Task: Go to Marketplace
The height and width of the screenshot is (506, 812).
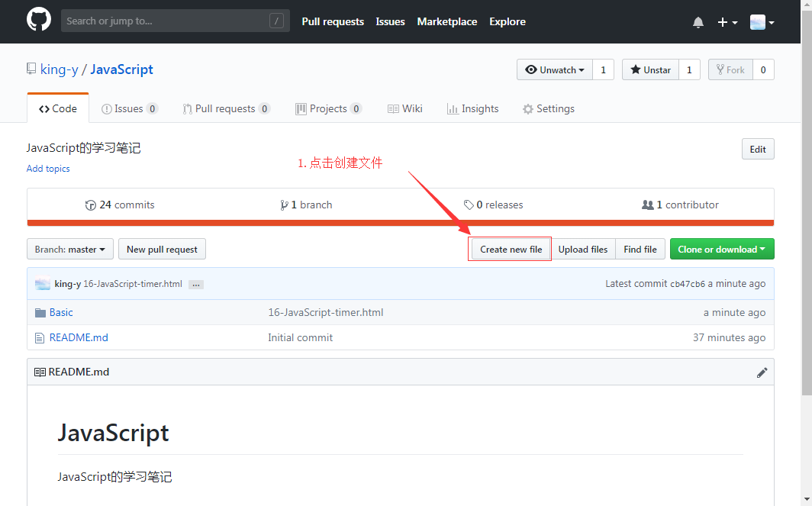Action: point(447,21)
